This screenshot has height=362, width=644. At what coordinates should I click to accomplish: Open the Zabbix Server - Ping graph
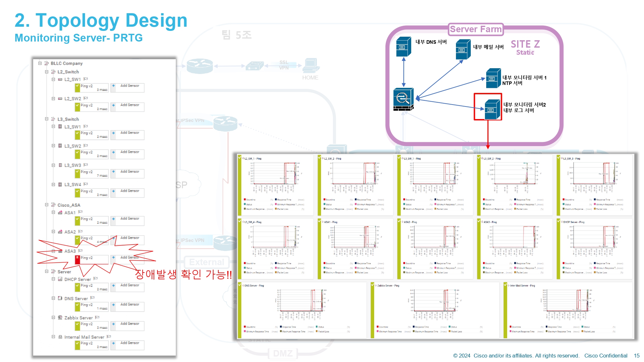[435, 310]
